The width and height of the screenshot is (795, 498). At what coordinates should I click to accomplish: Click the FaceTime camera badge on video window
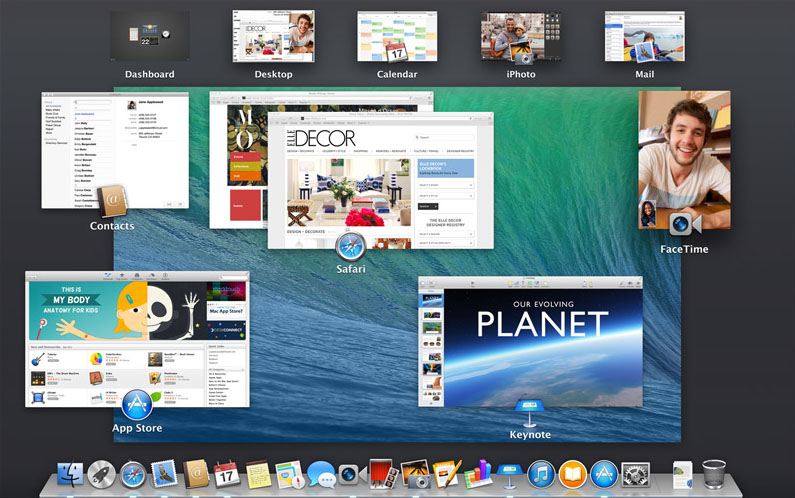pos(685,224)
